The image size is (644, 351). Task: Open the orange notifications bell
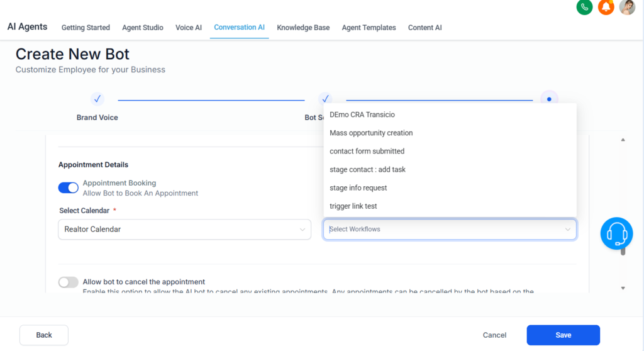point(606,7)
